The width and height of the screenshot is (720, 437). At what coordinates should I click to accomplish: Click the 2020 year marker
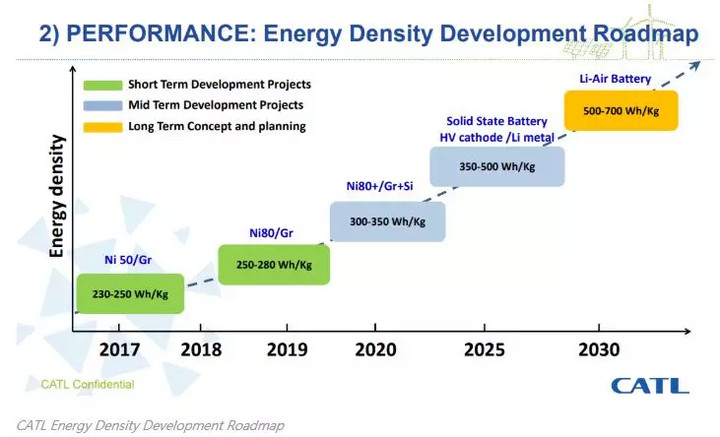pyautogui.click(x=376, y=350)
